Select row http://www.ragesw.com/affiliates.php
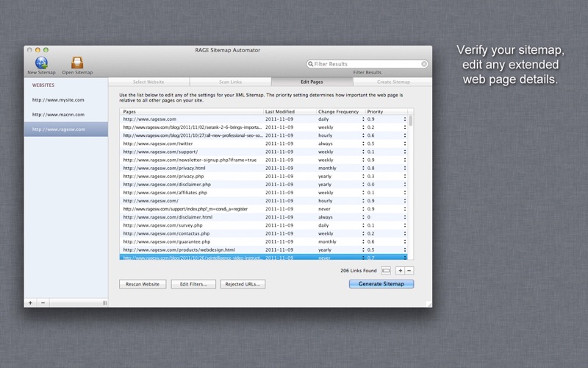This screenshot has width=588, height=368. pos(264,193)
